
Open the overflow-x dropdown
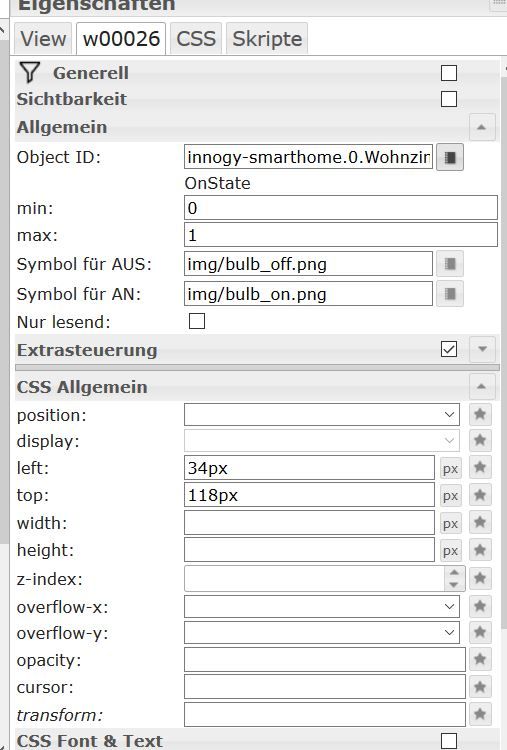point(322,607)
